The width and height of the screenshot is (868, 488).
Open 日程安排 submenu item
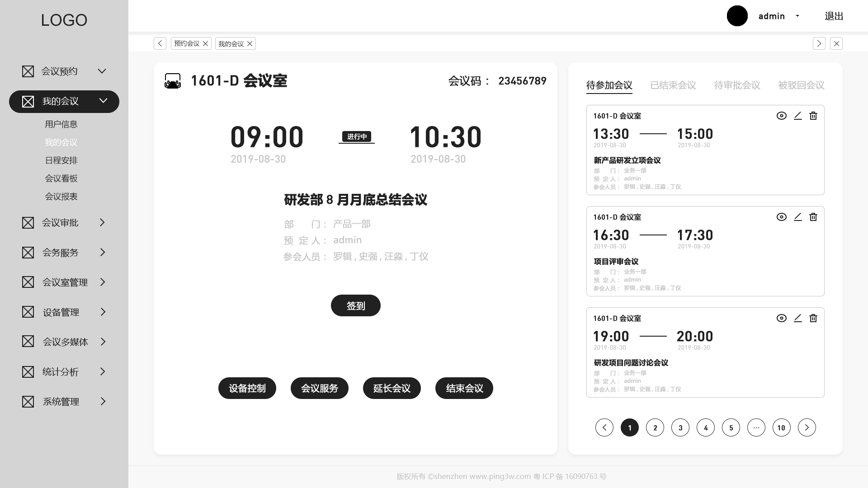[x=61, y=160]
